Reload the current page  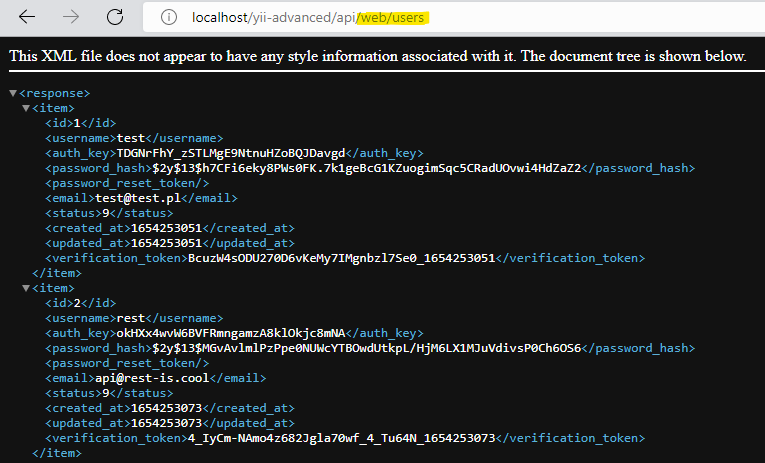115,17
